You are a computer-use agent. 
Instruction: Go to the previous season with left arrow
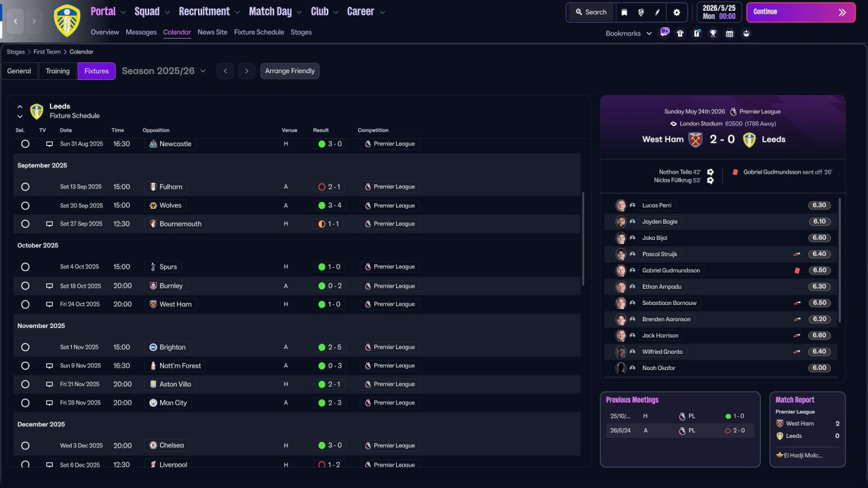[225, 71]
